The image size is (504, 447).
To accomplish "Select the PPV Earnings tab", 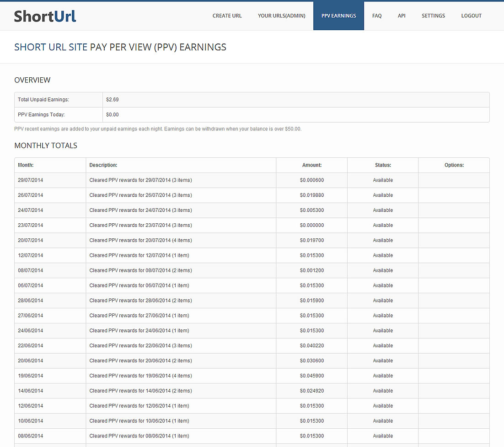I will coord(338,16).
